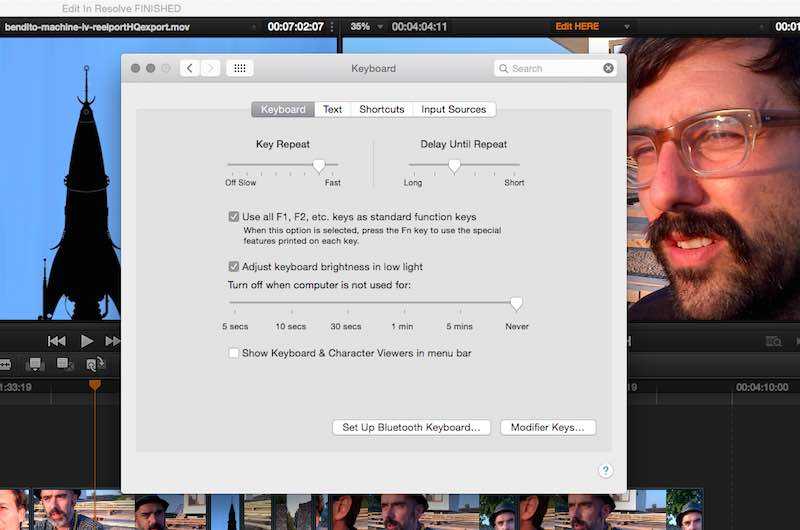800x530 pixels.
Task: Click the 00:04:10:00 ruler mark
Action: click(762, 387)
